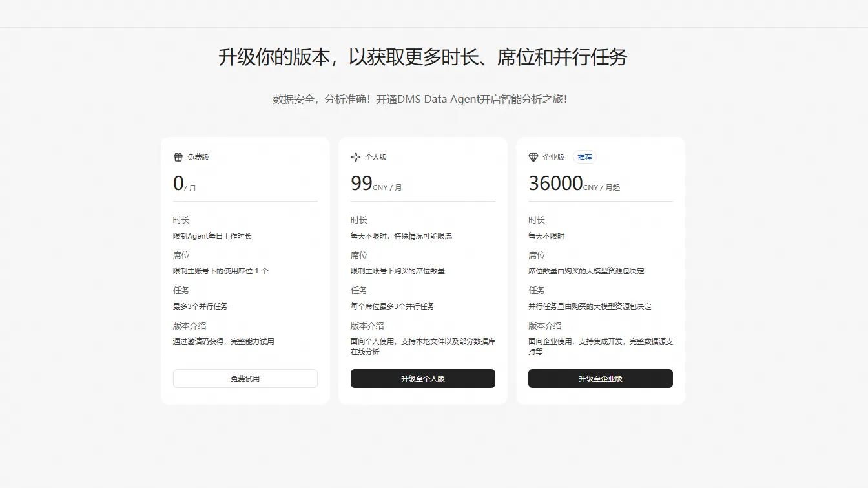
Task: Click the 0/月 price on the free plan
Action: (185, 184)
